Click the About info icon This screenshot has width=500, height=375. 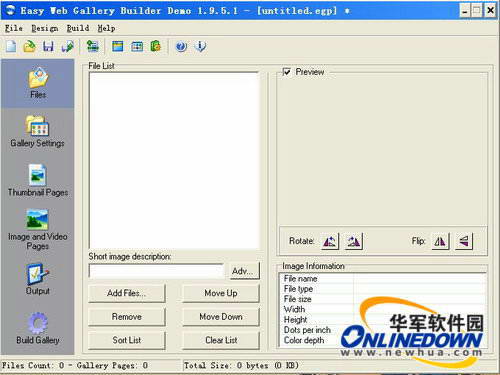[200, 46]
